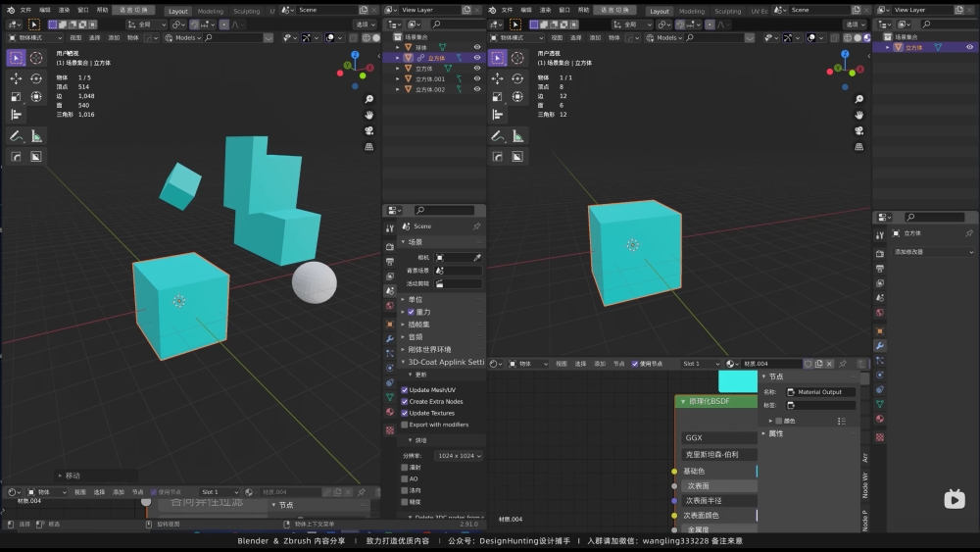Collapse the 3D-Coat Applink Settings panel
This screenshot has width=980, height=552.
click(x=443, y=362)
